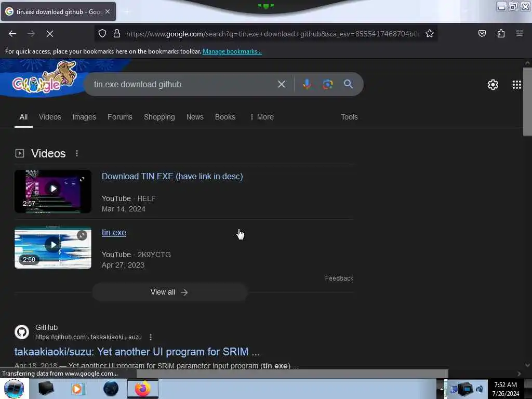This screenshot has height=399, width=532.
Task: Click the GitHub favicon in the result
Action: pyautogui.click(x=22, y=332)
